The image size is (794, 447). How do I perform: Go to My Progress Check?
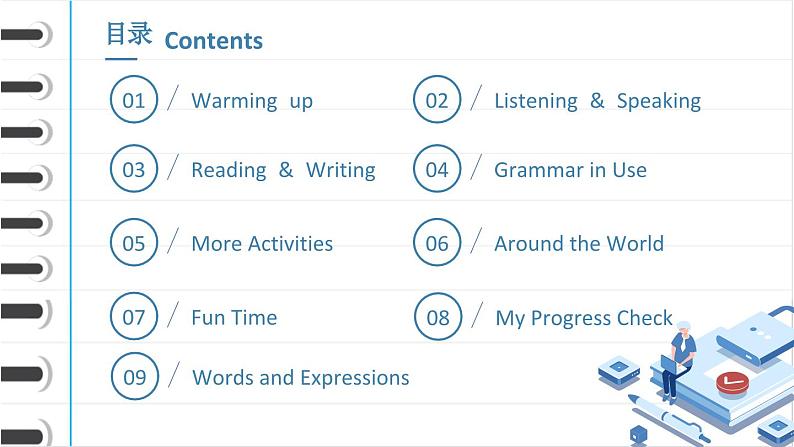584,318
